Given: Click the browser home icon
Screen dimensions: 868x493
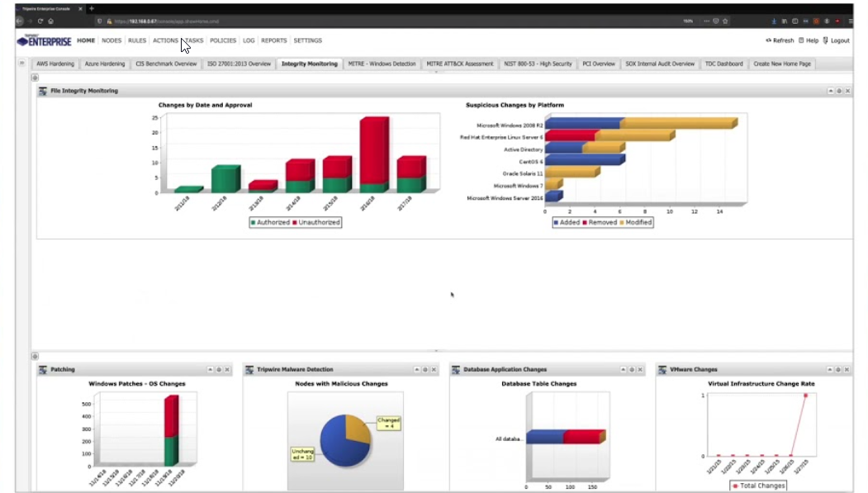Looking at the screenshot, I should 51,21.
